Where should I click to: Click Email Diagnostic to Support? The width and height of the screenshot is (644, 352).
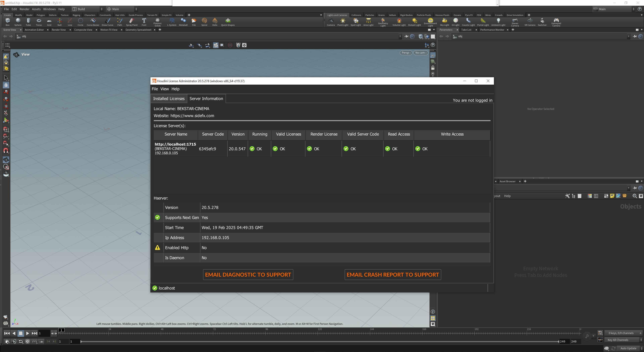(248, 275)
